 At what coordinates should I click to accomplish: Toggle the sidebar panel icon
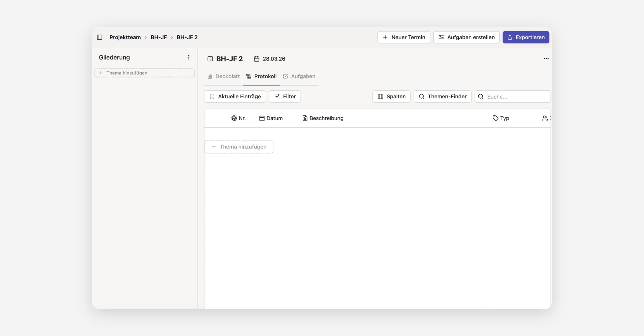coord(100,37)
